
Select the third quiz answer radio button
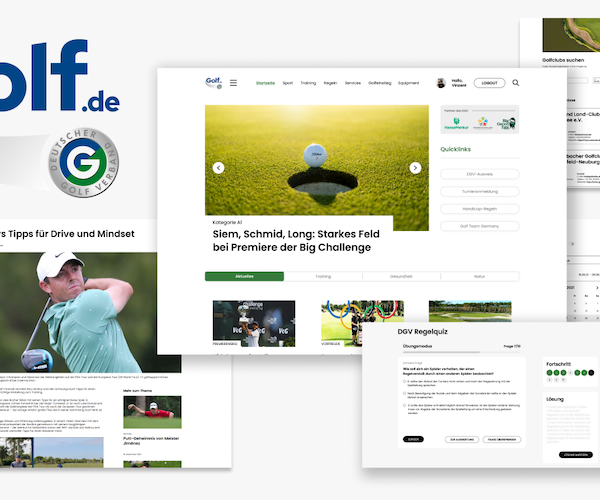(x=404, y=405)
